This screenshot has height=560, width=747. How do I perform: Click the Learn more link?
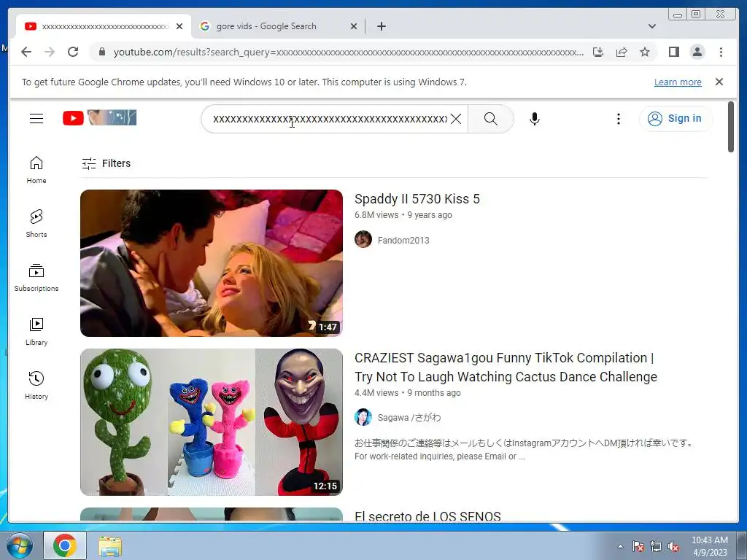[x=678, y=82]
